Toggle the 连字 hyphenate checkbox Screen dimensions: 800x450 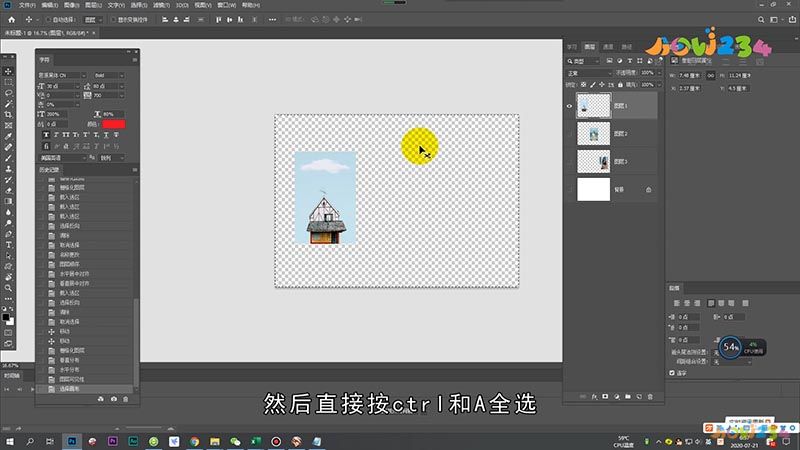pos(672,373)
